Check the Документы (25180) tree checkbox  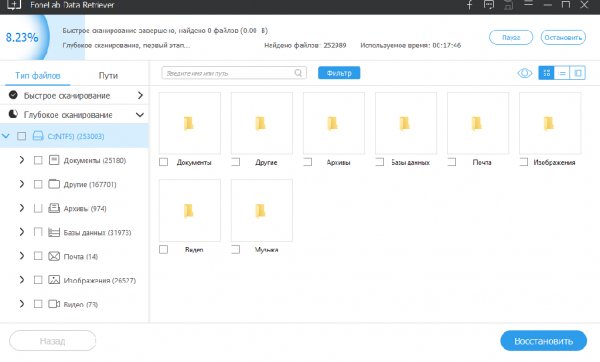(x=38, y=160)
